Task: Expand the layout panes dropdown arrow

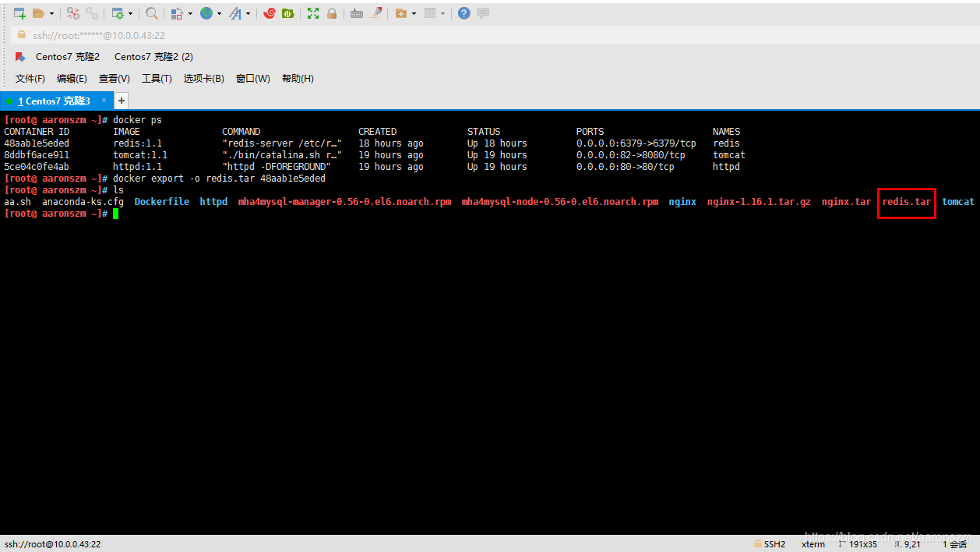Action: click(442, 13)
